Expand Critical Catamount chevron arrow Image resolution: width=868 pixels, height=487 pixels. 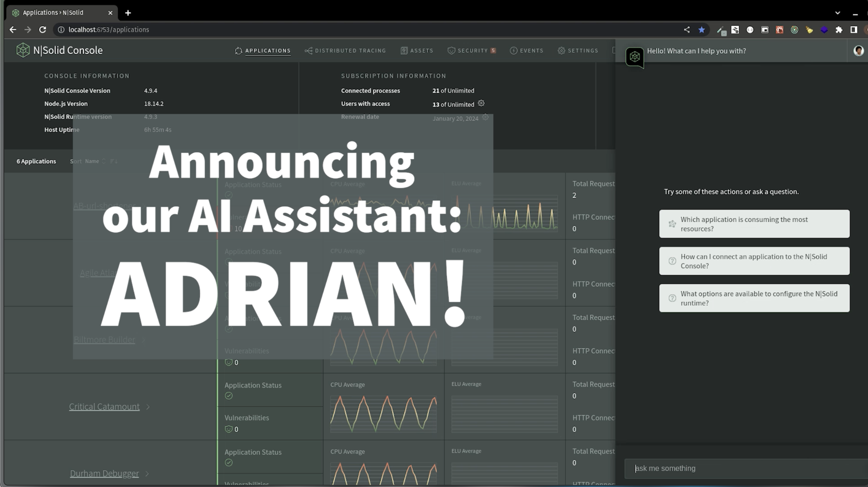pos(148,407)
